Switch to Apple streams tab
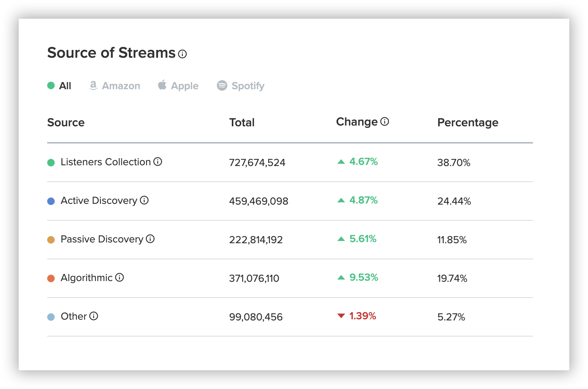 tap(185, 86)
